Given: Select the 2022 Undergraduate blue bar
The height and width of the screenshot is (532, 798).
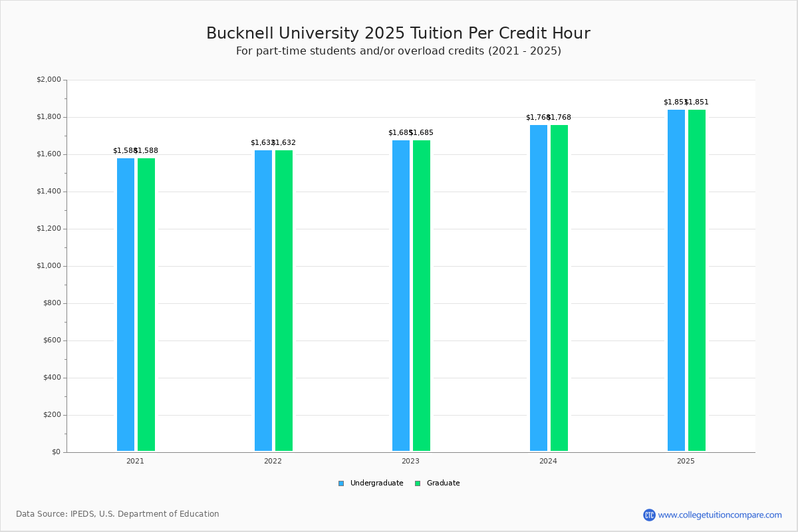Looking at the screenshot, I should point(263,301).
